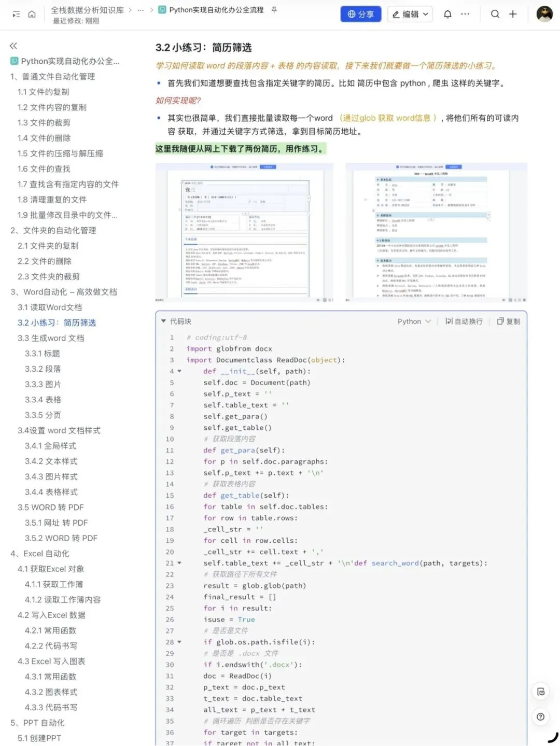
Task: Jump to section 1.1 文件的复制
Action: coord(43,92)
